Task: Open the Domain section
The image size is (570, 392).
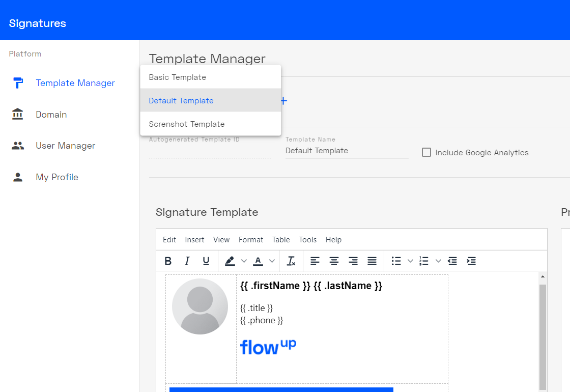Action: (51, 114)
